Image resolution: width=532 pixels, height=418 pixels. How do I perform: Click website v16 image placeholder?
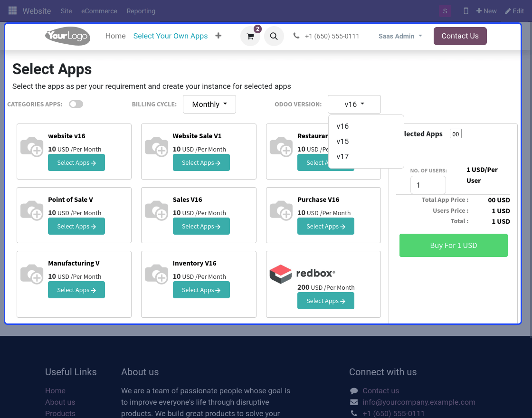coord(32,147)
